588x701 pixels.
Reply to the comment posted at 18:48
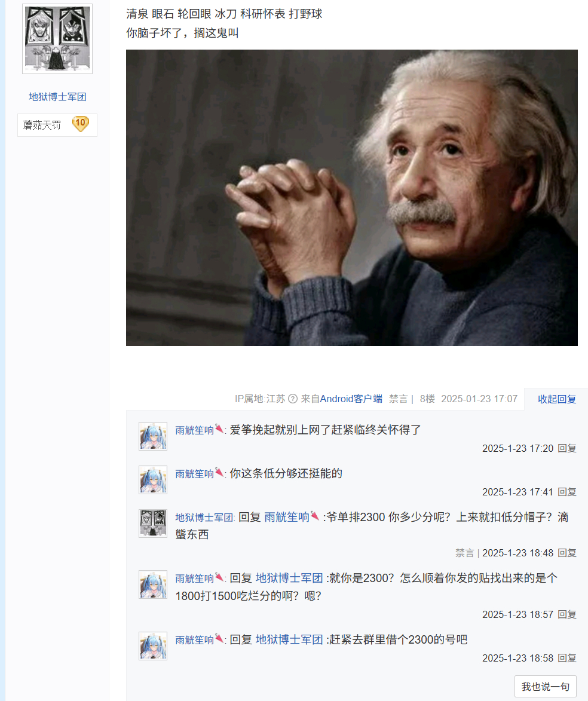point(567,553)
